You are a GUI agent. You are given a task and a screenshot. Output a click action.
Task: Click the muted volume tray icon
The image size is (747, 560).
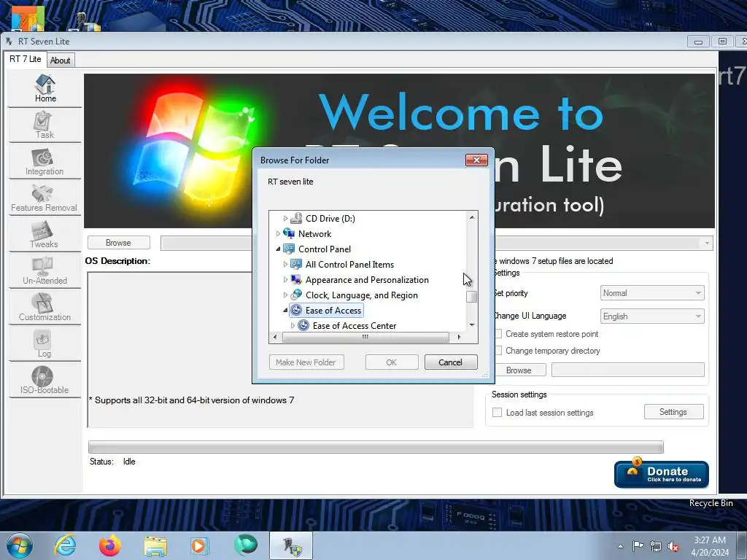(x=673, y=547)
